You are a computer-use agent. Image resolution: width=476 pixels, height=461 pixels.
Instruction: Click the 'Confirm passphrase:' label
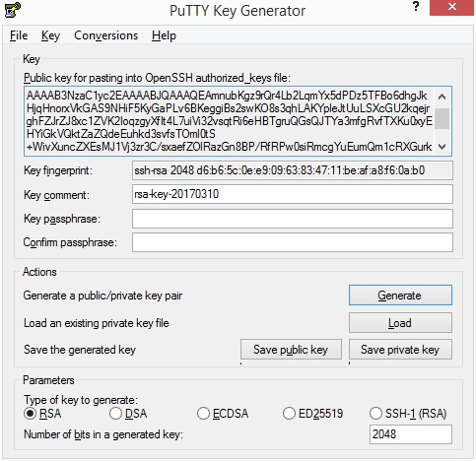coord(70,242)
